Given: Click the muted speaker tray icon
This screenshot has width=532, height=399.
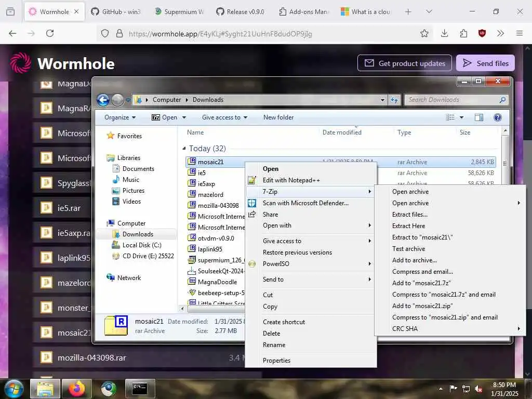Looking at the screenshot, I should click(478, 389).
